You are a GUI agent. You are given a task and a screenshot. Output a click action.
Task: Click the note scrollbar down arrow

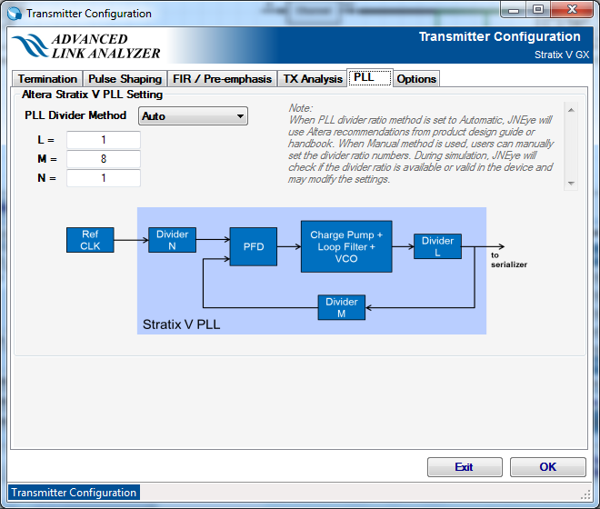[571, 183]
